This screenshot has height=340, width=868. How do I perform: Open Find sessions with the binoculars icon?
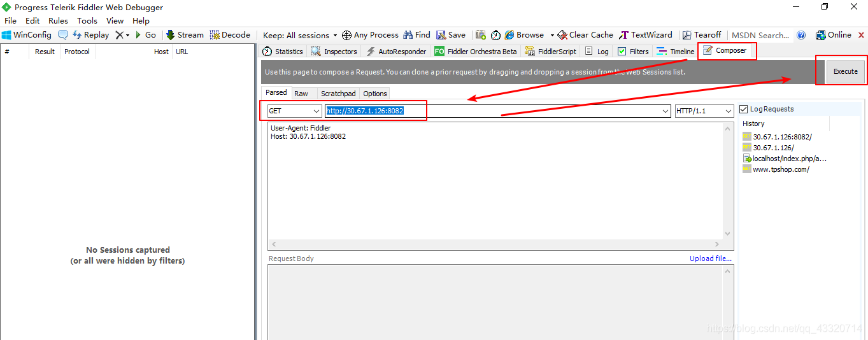pos(408,35)
